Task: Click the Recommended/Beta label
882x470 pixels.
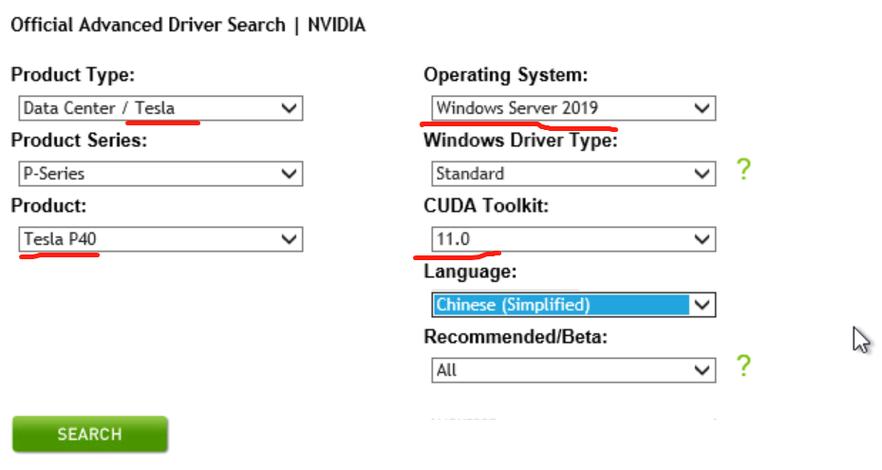Action: point(515,337)
